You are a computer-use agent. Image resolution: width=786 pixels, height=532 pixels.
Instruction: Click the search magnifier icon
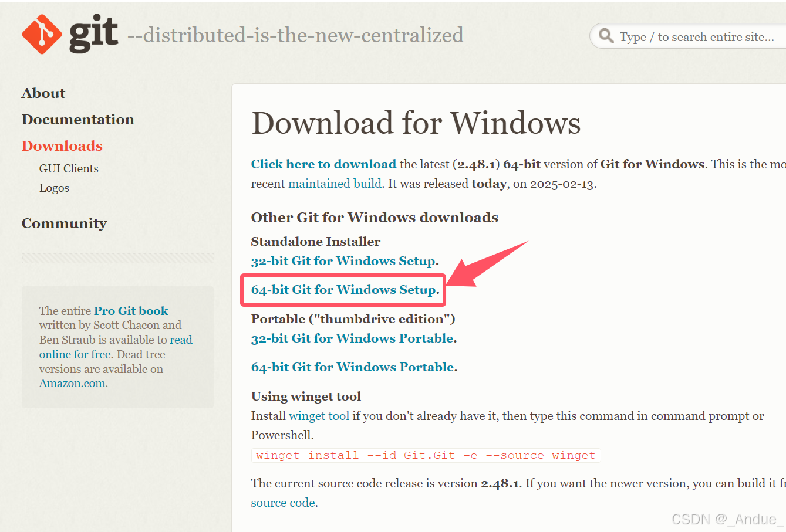(606, 36)
